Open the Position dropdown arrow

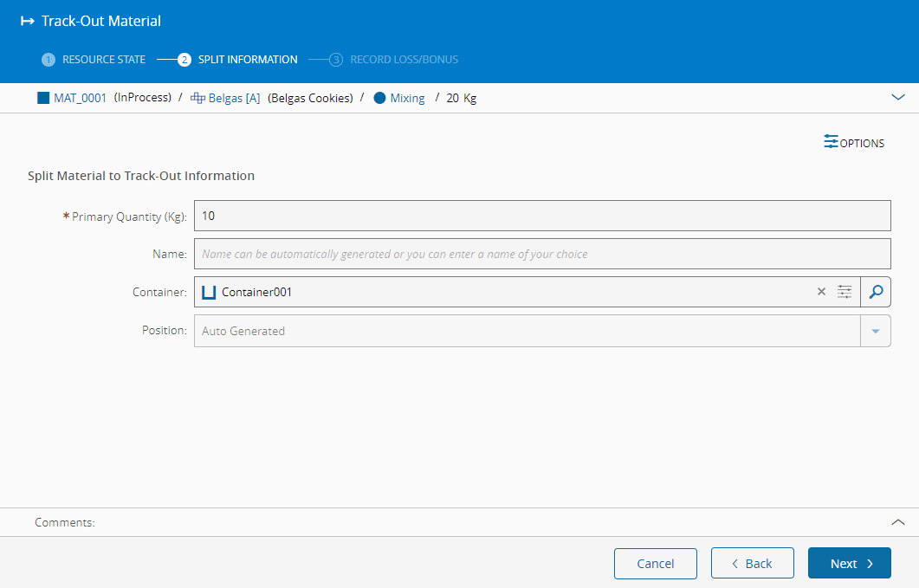(875, 331)
